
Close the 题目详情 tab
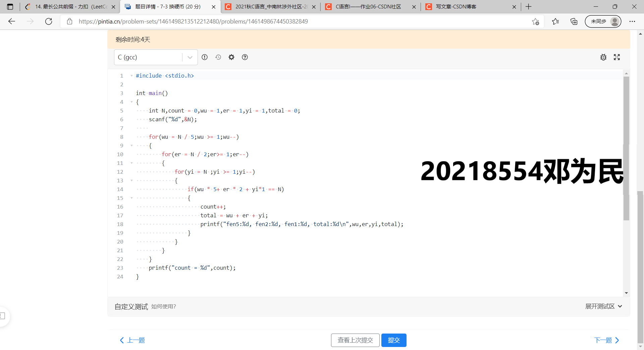(214, 7)
